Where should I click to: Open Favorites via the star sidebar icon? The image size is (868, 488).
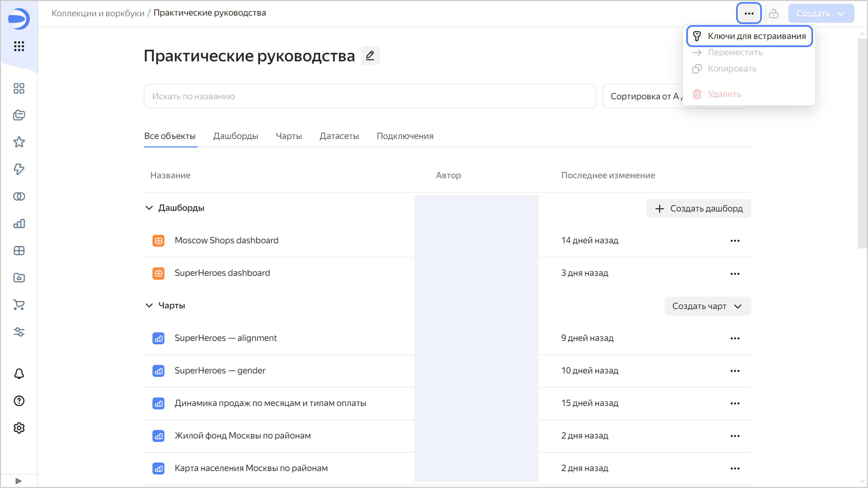[19, 142]
